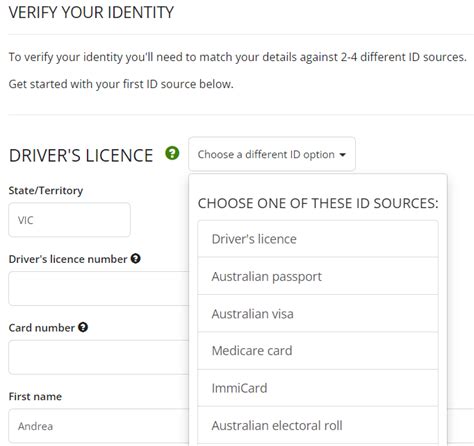The width and height of the screenshot is (474, 446).
Task: Click the 'Driver's licence number' label text
Action: (68, 259)
